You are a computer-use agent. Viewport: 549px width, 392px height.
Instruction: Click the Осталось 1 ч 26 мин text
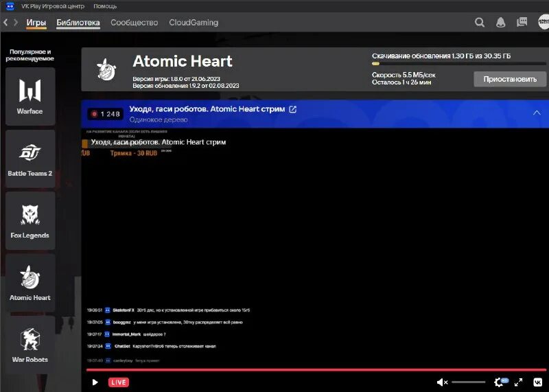pyautogui.click(x=401, y=82)
